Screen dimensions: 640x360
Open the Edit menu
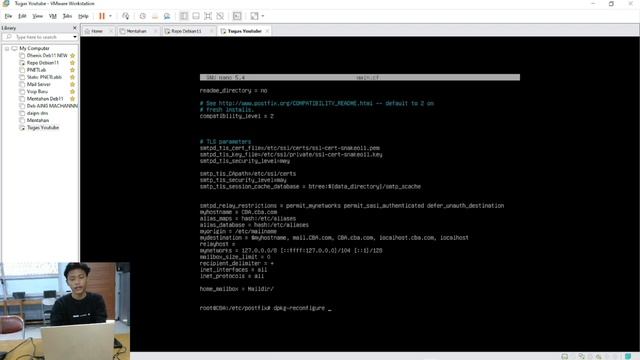22,16
